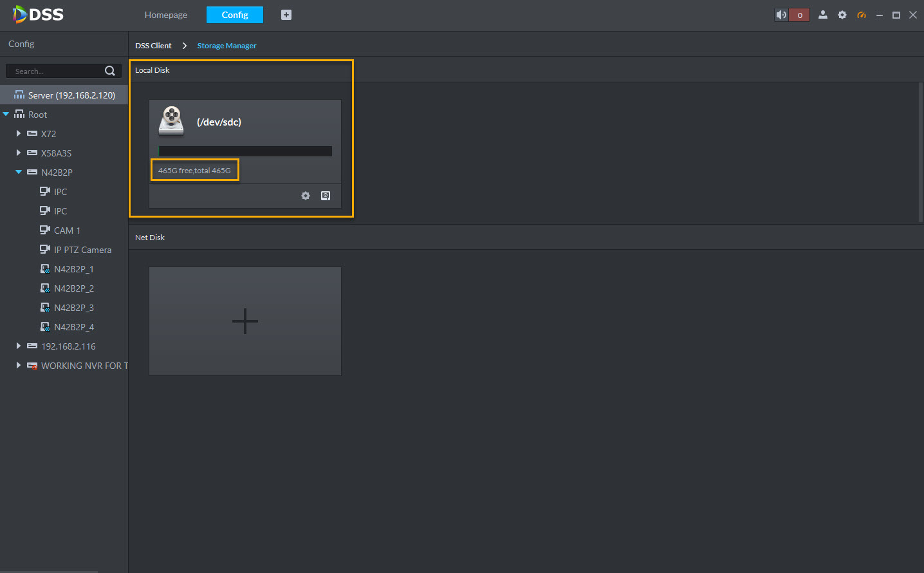Select the X72 device
The width and height of the screenshot is (924, 573).
point(48,134)
